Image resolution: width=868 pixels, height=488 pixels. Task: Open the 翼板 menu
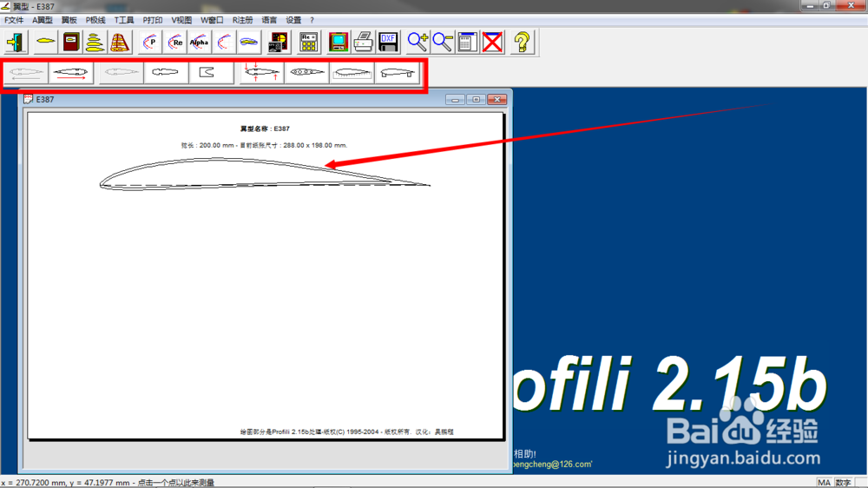(x=69, y=20)
